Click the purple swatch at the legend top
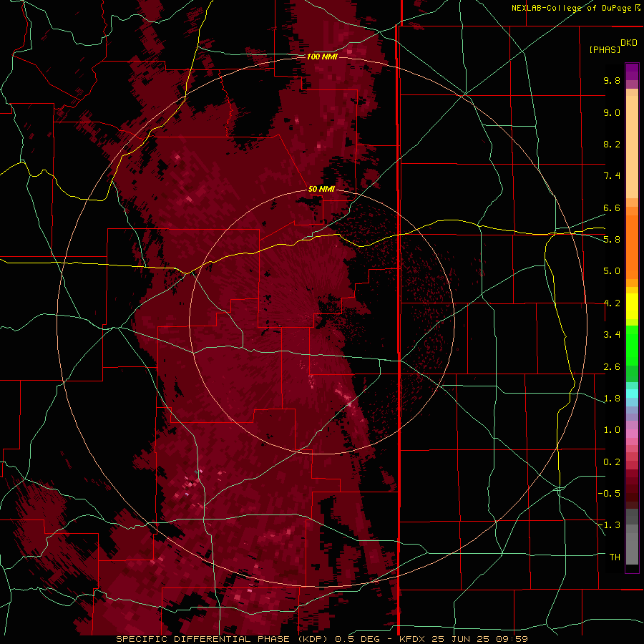This screenshot has width=644, height=644. pos(632,72)
